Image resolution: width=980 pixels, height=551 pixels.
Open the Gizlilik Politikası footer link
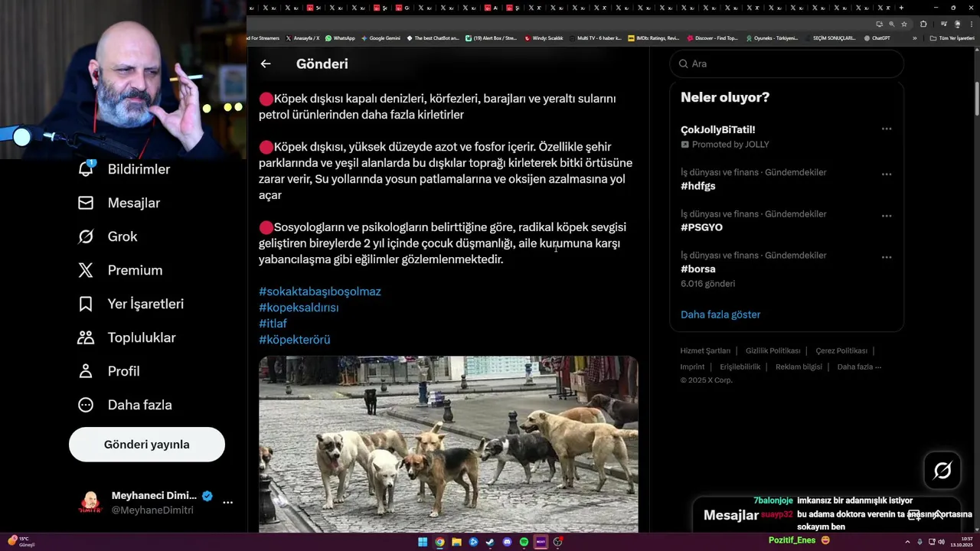pos(773,350)
